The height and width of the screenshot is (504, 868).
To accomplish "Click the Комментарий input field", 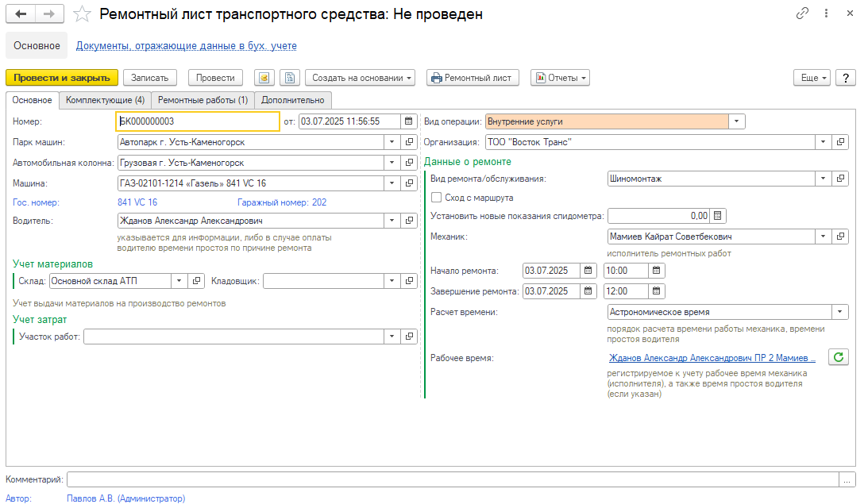I will tap(452, 479).
